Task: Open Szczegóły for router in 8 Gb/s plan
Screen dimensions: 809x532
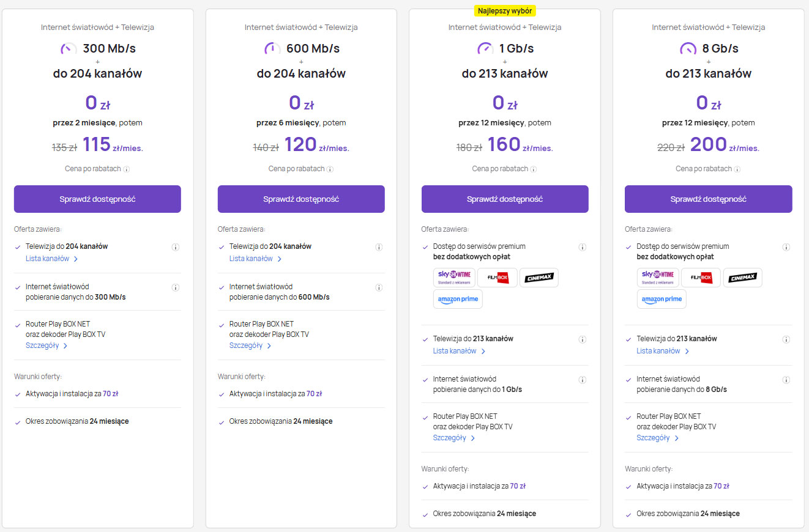Action: [x=657, y=438]
